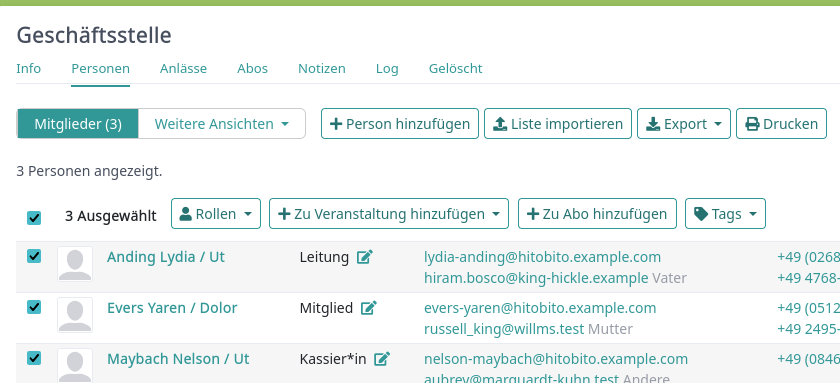Click the Mutter label

pyautogui.click(x=610, y=329)
